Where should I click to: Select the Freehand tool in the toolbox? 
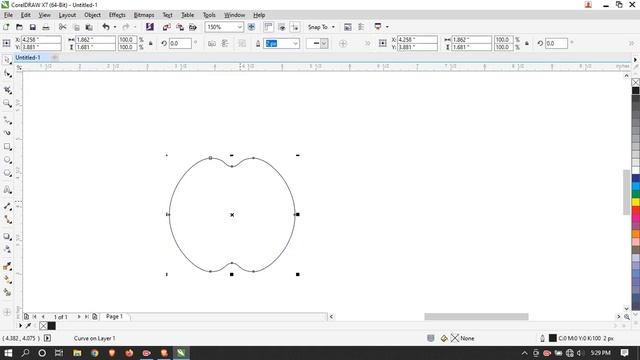point(7,120)
